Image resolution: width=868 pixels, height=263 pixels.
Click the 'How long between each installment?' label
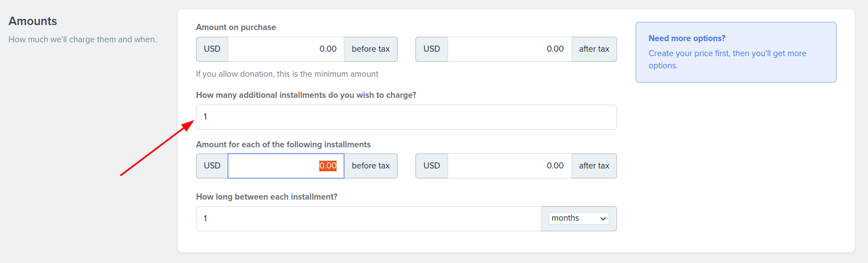click(267, 197)
